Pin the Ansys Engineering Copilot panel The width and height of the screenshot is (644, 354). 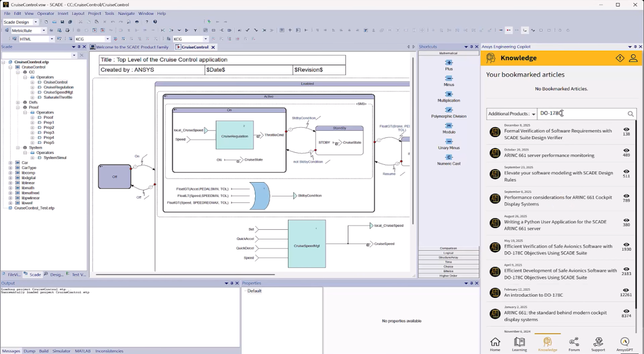(x=635, y=47)
